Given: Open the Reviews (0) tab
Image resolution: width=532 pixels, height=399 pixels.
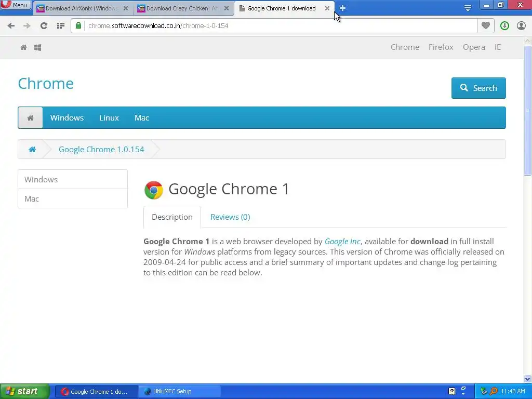Looking at the screenshot, I should click(x=230, y=217).
